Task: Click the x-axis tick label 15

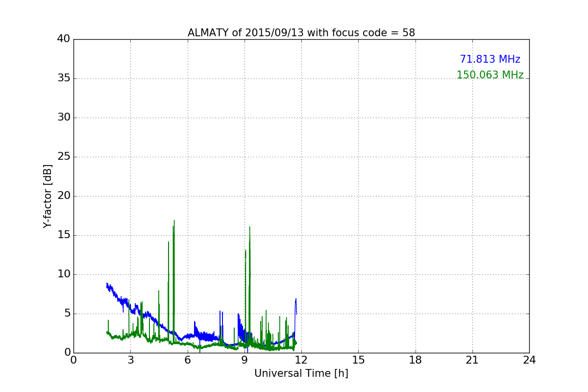Action: pyautogui.click(x=358, y=360)
